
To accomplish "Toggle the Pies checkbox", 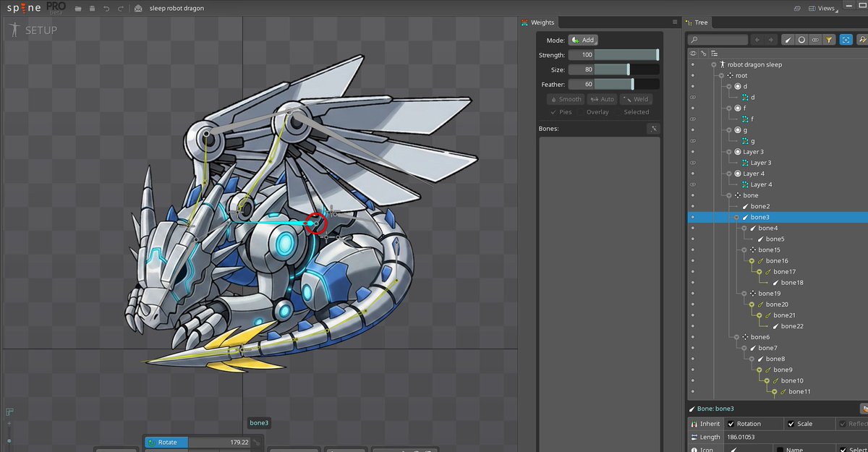I will coord(553,112).
